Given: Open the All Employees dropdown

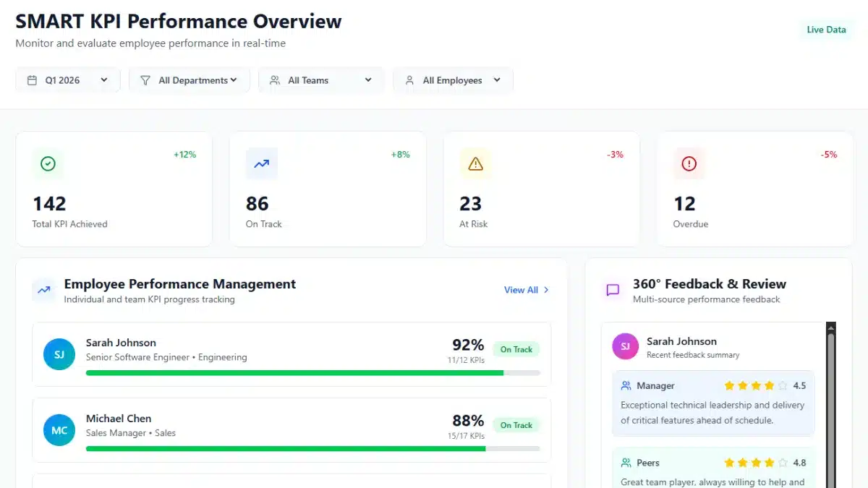Looking at the screenshot, I should click(452, 80).
